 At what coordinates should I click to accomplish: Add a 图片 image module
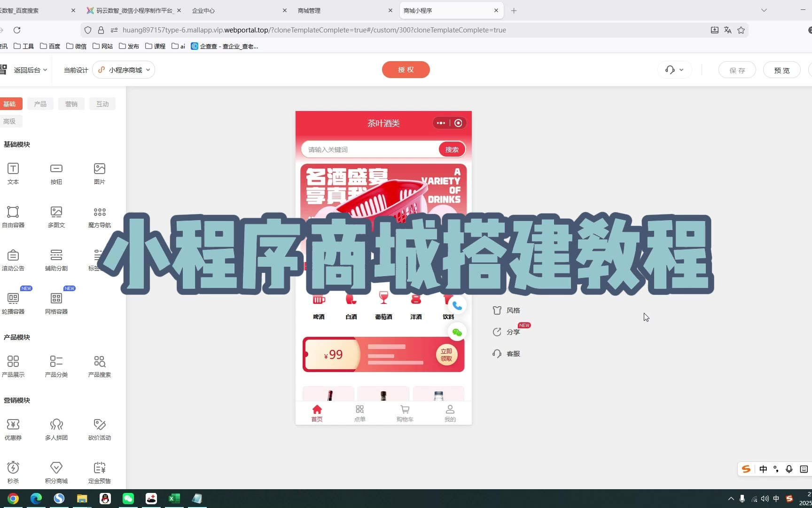[x=100, y=174]
